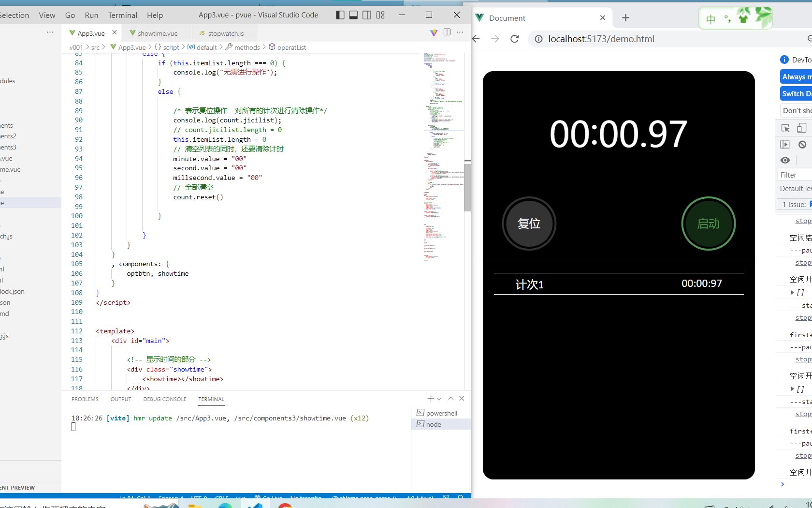Screen dimensions: 812x508
Task: Click the 1 Issue badge
Action: (795, 205)
